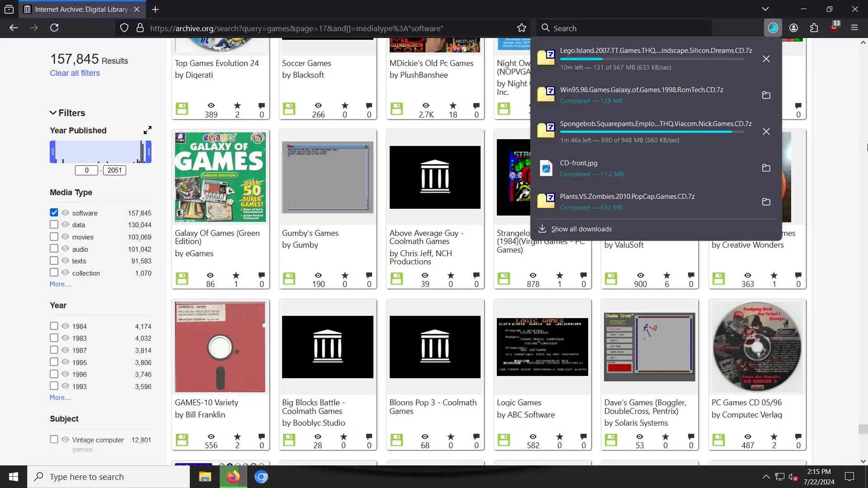The width and height of the screenshot is (868, 488).
Task: Cancel the Lego Island download
Action: tap(766, 59)
